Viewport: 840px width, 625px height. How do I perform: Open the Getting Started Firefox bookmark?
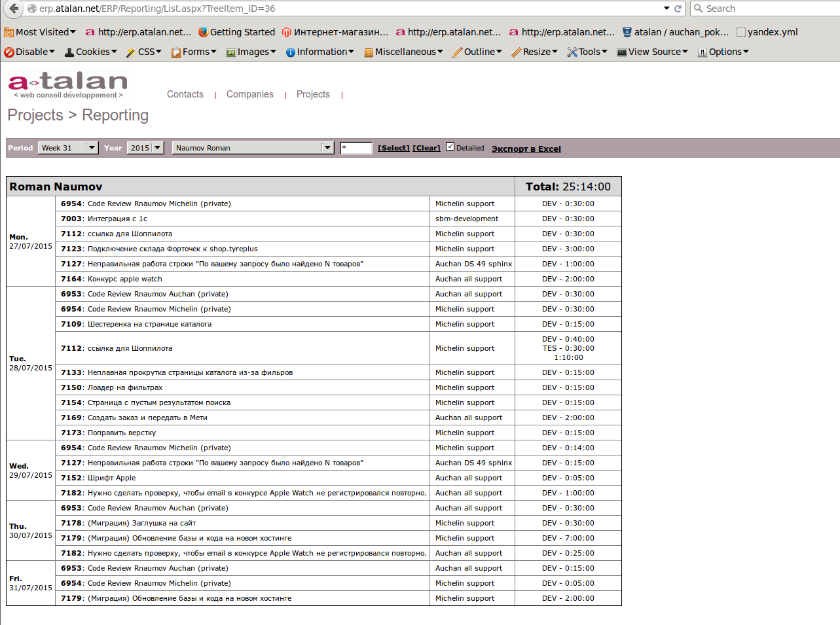tap(236, 32)
